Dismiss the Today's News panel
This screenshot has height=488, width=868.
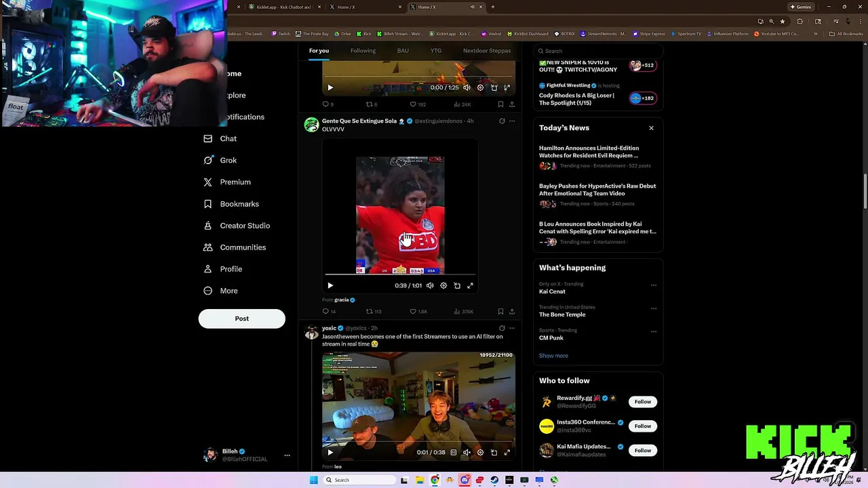651,127
